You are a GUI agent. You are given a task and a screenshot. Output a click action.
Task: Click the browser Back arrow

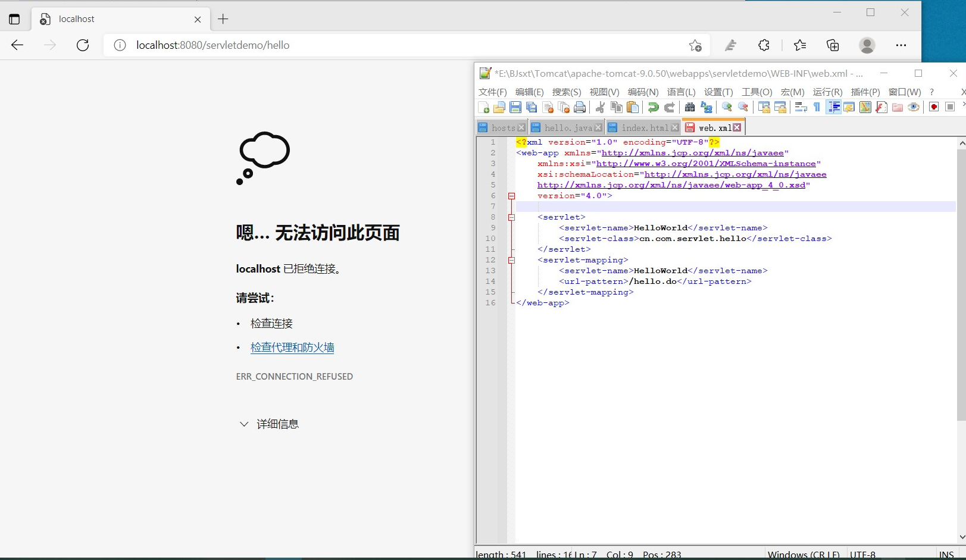(17, 45)
